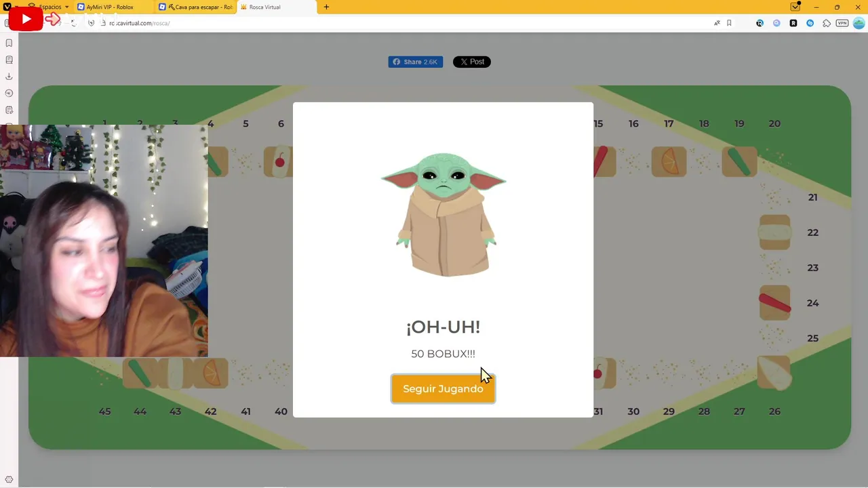The height and width of the screenshot is (488, 868).
Task: Open Notes panel in sidebar
Action: 9,110
